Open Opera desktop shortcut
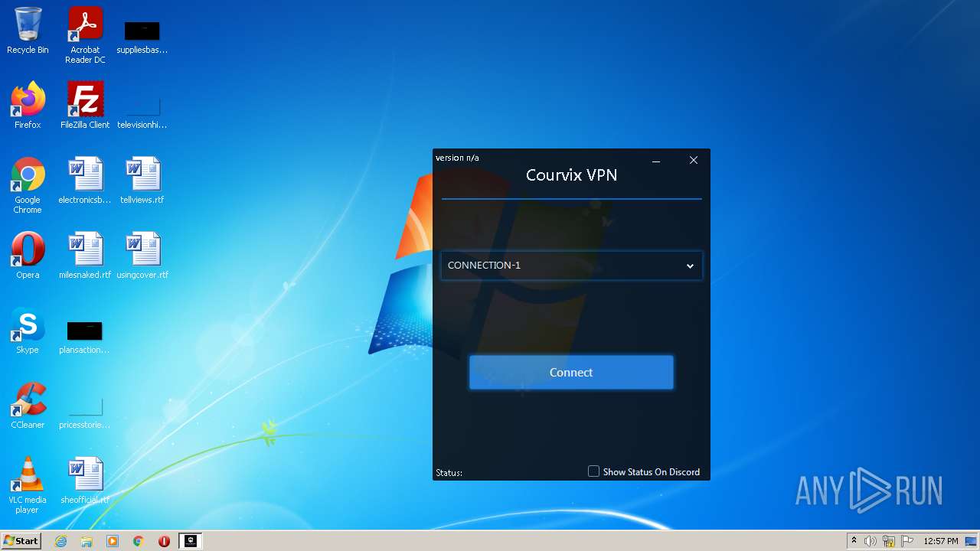 point(28,256)
